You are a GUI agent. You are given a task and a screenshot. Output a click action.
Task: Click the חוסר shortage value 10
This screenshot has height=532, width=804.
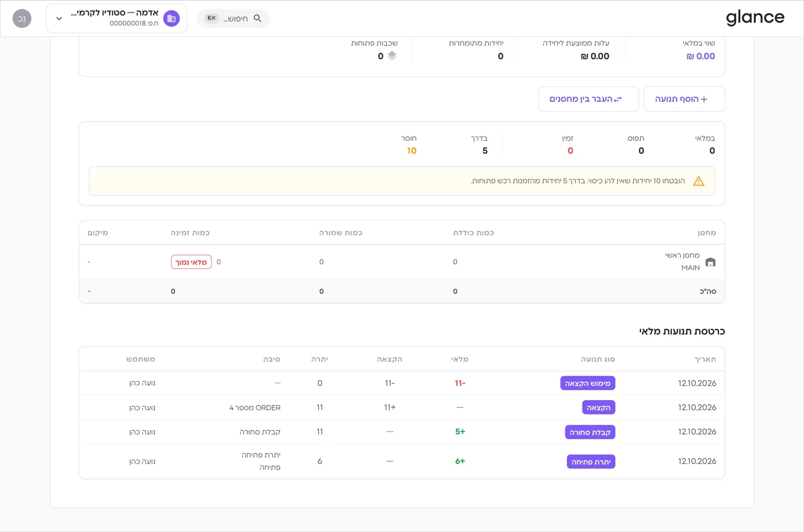pyautogui.click(x=412, y=151)
